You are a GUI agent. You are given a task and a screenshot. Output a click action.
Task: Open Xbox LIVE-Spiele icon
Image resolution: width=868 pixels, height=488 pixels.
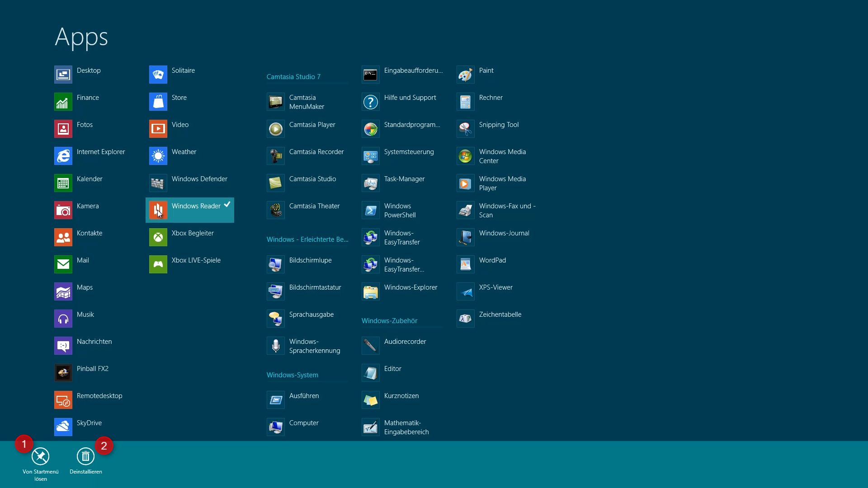click(x=158, y=264)
